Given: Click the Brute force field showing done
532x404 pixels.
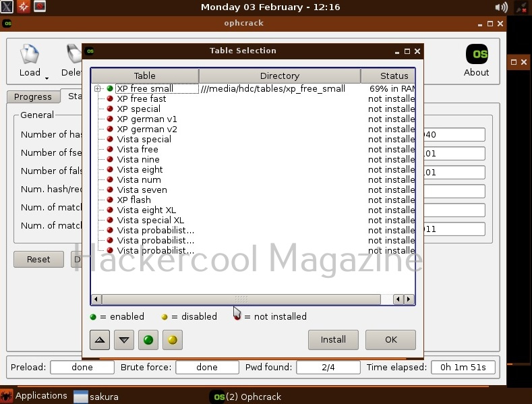Looking at the screenshot, I should tap(207, 368).
